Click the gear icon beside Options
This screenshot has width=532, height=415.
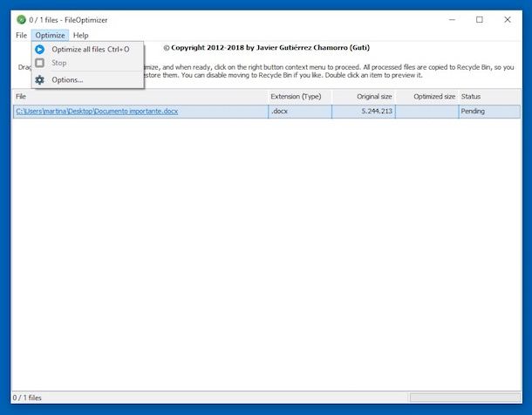tap(40, 80)
